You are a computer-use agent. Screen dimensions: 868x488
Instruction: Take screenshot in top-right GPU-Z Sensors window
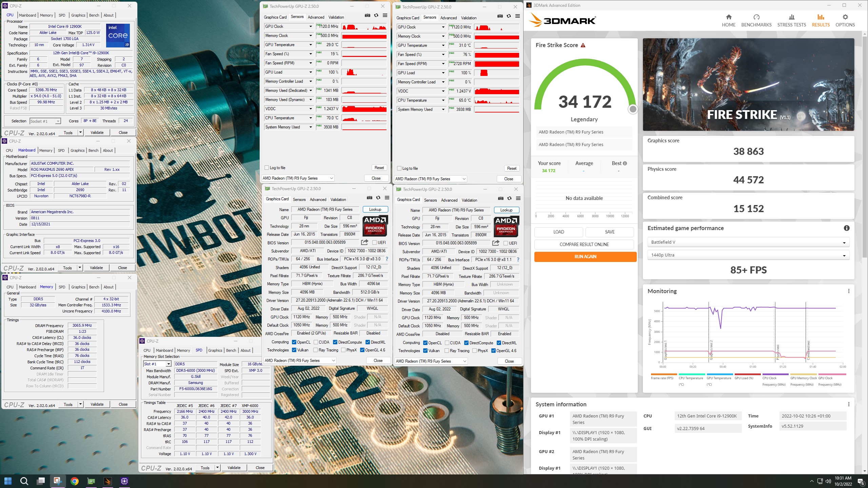pyautogui.click(x=500, y=16)
